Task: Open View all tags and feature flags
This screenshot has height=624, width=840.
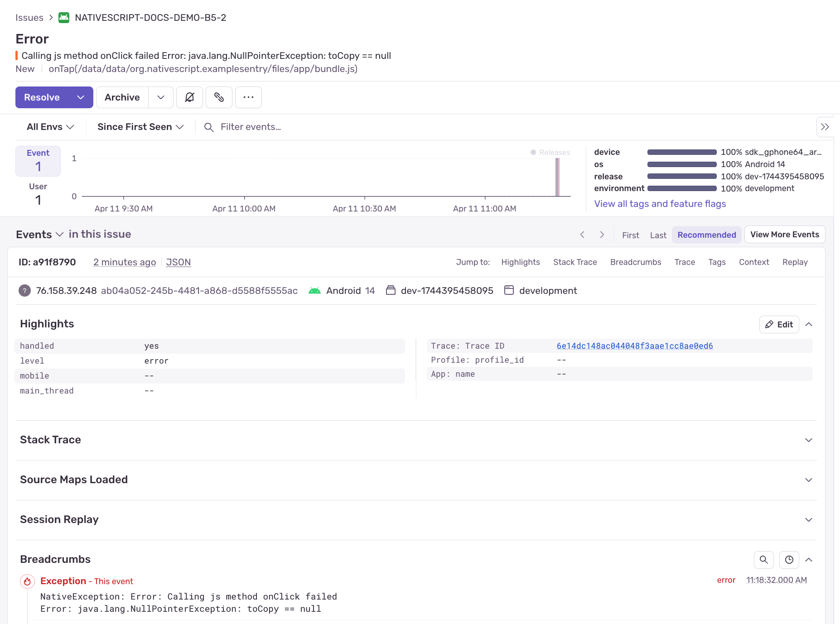Action: 660,204
